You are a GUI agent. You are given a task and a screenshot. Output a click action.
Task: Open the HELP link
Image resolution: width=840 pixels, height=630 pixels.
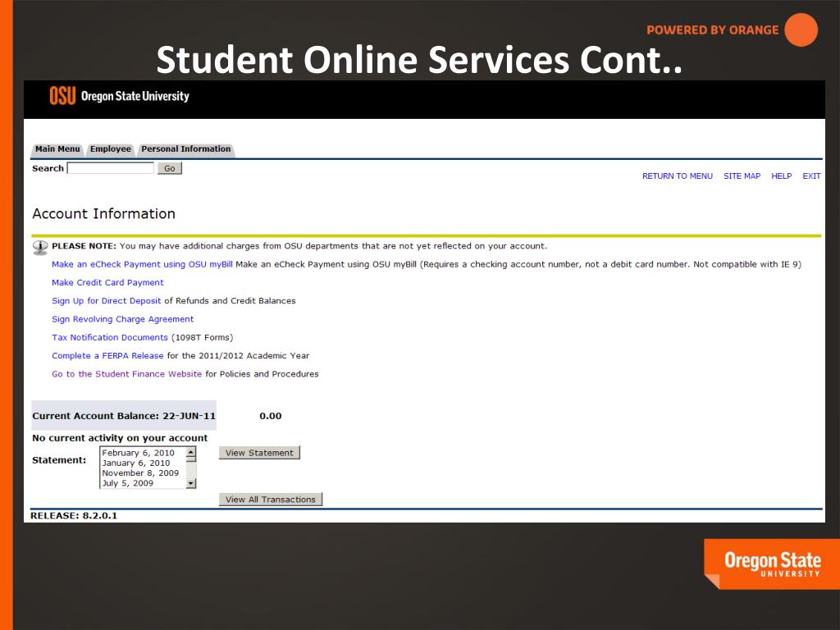point(781,176)
